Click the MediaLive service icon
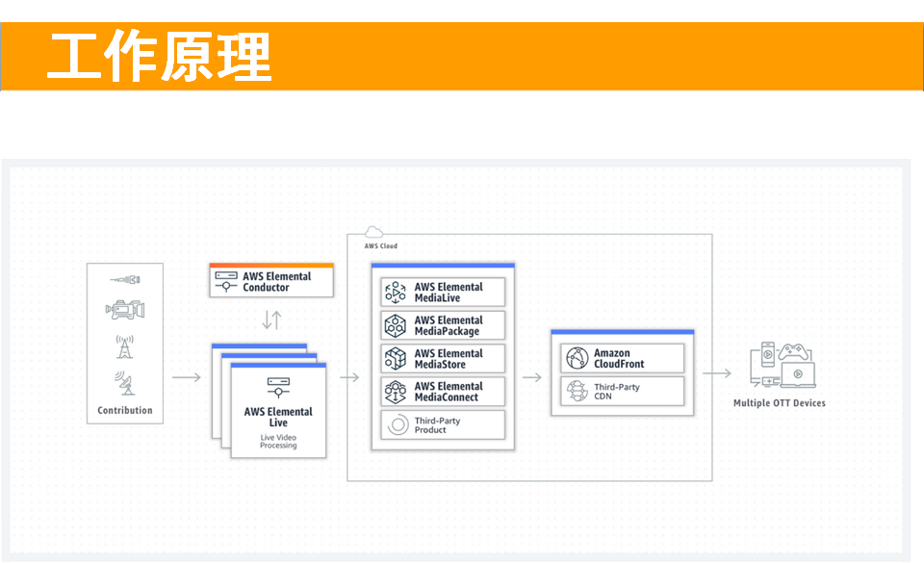Image resolution: width=924 pixels, height=563 pixels. point(396,293)
